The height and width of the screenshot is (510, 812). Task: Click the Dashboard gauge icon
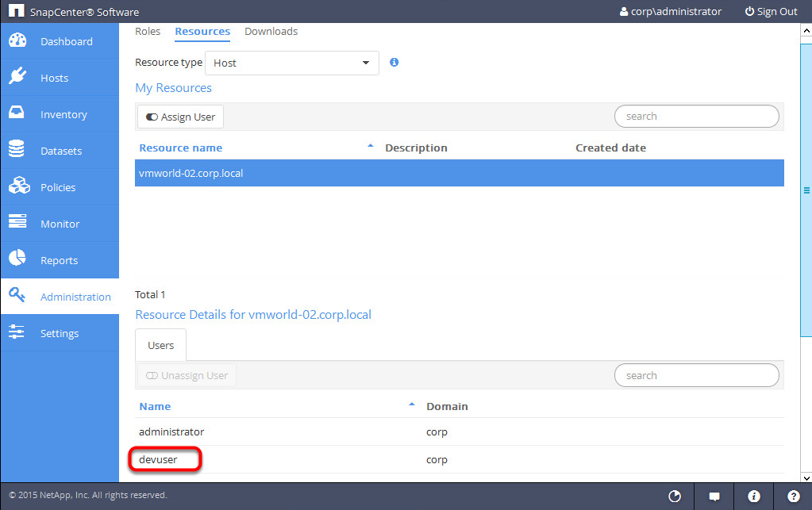pos(17,40)
